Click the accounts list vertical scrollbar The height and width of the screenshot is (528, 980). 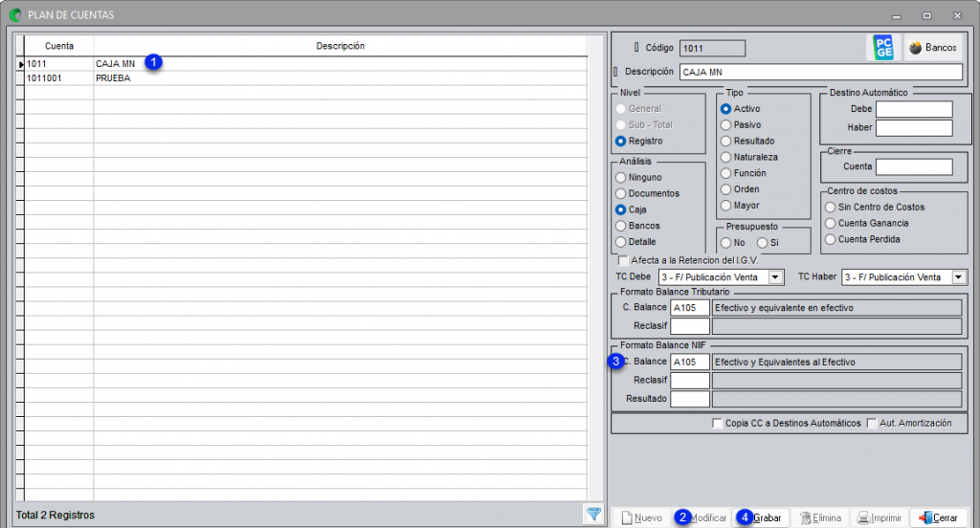click(595, 269)
